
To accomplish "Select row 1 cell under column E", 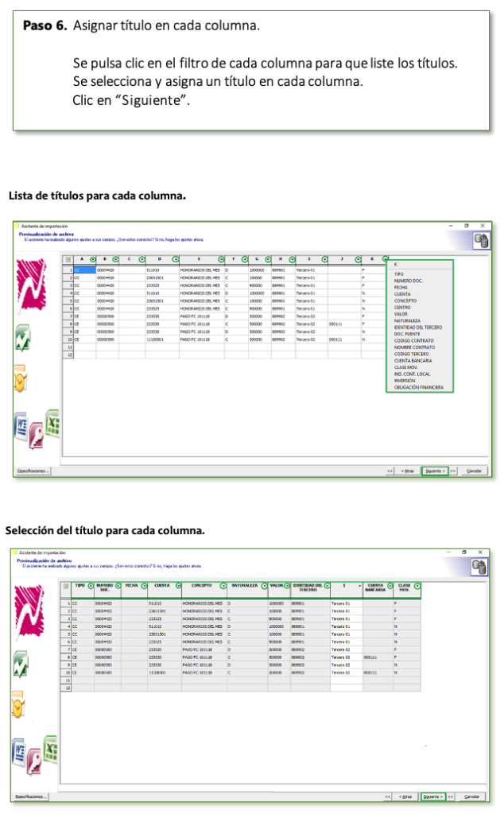I will pyautogui.click(x=200, y=270).
